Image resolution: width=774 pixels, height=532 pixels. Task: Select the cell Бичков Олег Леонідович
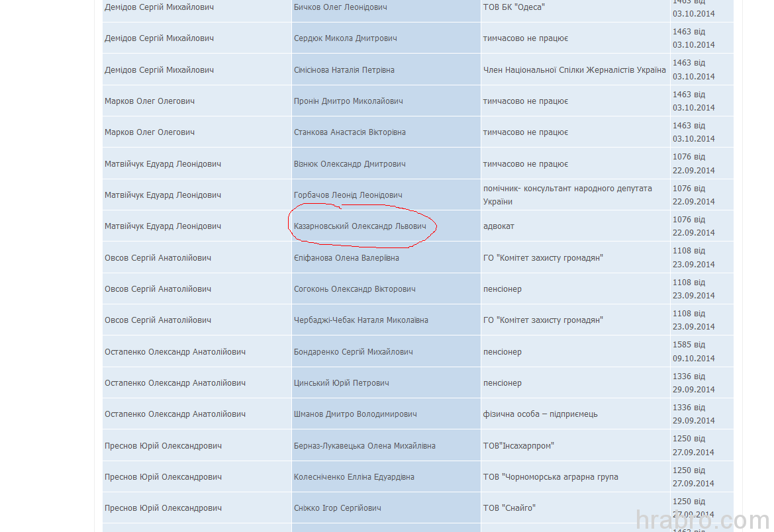coord(340,7)
